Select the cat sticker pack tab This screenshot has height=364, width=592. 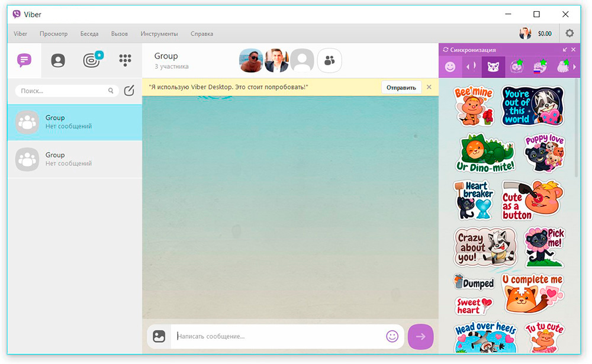click(493, 67)
